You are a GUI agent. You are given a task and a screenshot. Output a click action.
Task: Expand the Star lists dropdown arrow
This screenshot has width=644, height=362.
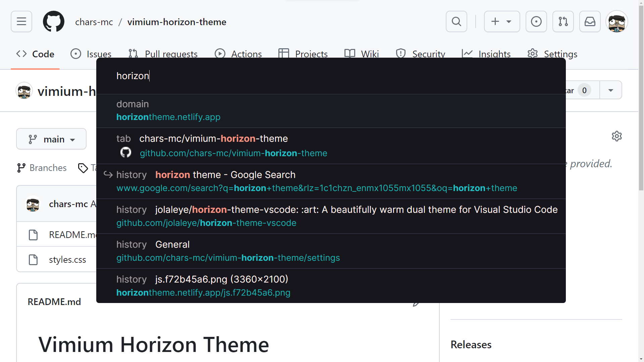pyautogui.click(x=610, y=90)
